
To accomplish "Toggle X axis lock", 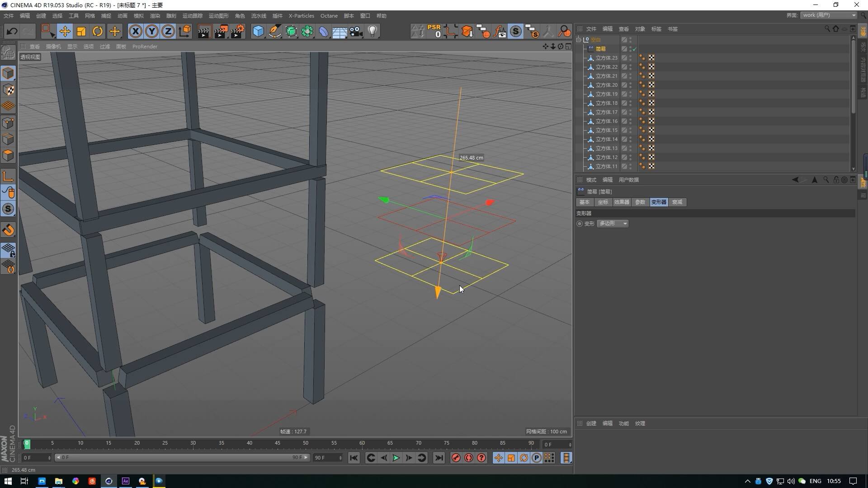I will pos(135,31).
